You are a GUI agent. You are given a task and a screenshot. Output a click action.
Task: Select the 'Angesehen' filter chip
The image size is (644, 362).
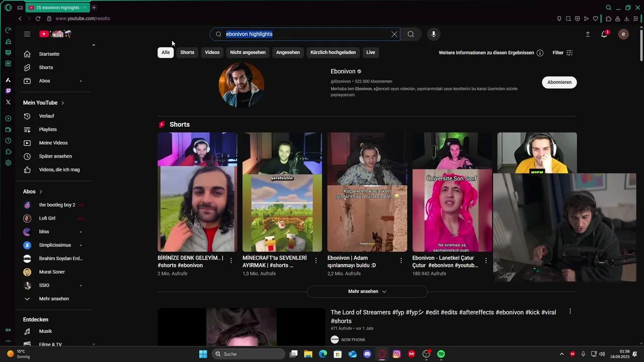[288, 52]
